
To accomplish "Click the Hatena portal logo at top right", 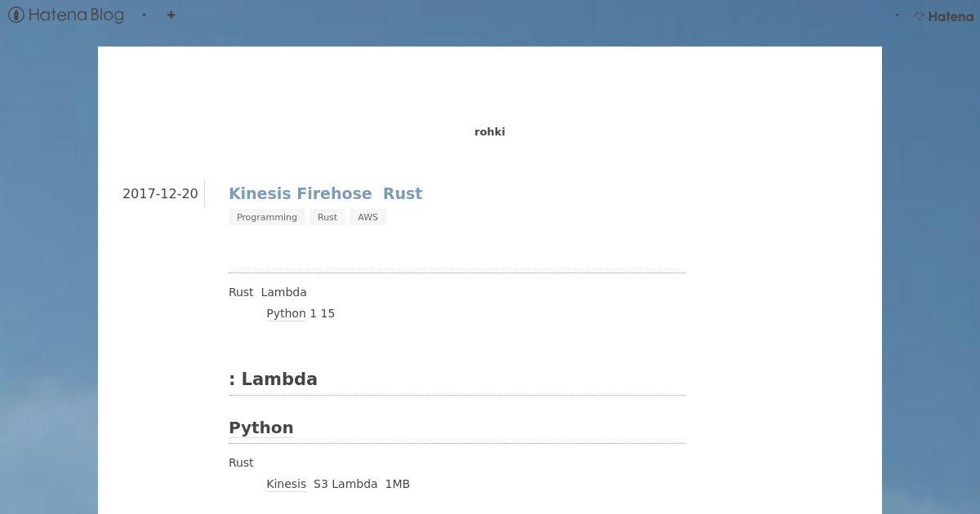I will pyautogui.click(x=943, y=16).
